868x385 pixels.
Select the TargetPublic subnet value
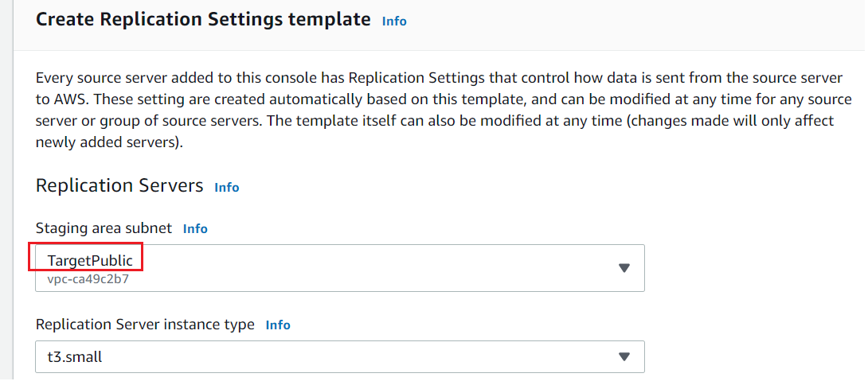click(90, 261)
